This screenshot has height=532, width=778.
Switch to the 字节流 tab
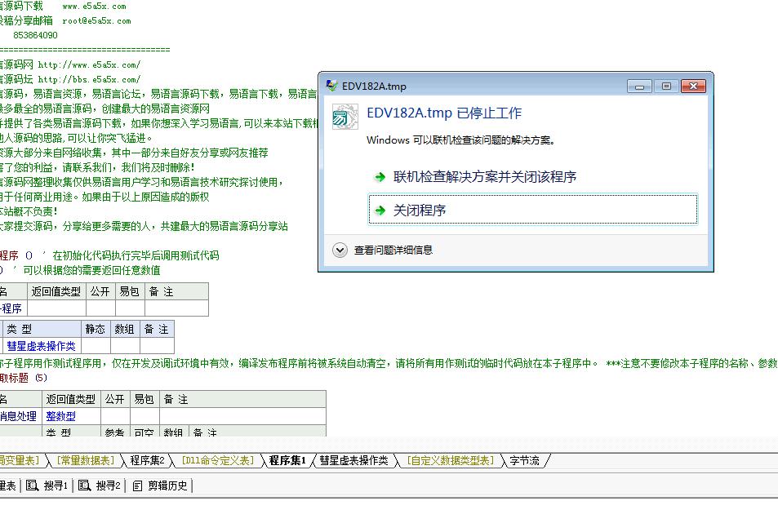tap(524, 460)
